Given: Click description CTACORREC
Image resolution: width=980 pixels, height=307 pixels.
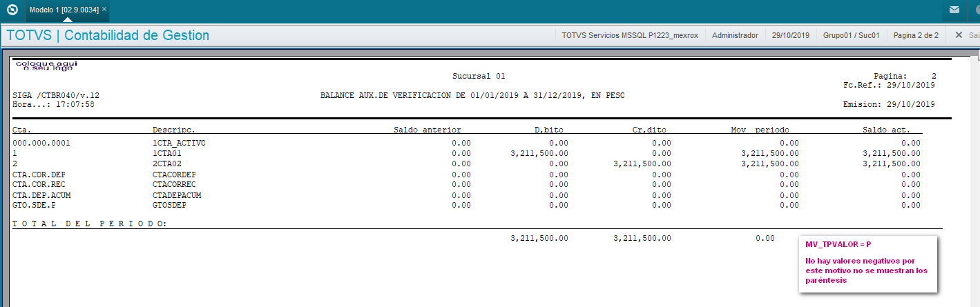Looking at the screenshot, I should [174, 184].
